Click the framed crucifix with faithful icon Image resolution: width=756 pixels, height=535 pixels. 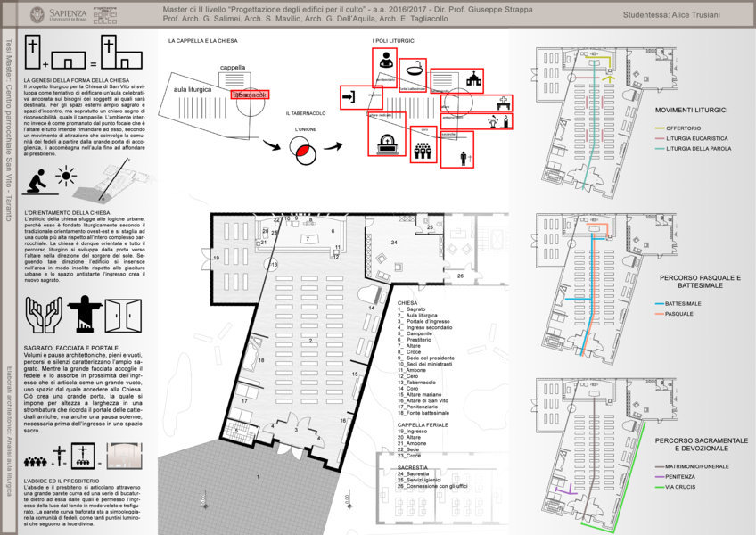pyautogui.click(x=82, y=456)
